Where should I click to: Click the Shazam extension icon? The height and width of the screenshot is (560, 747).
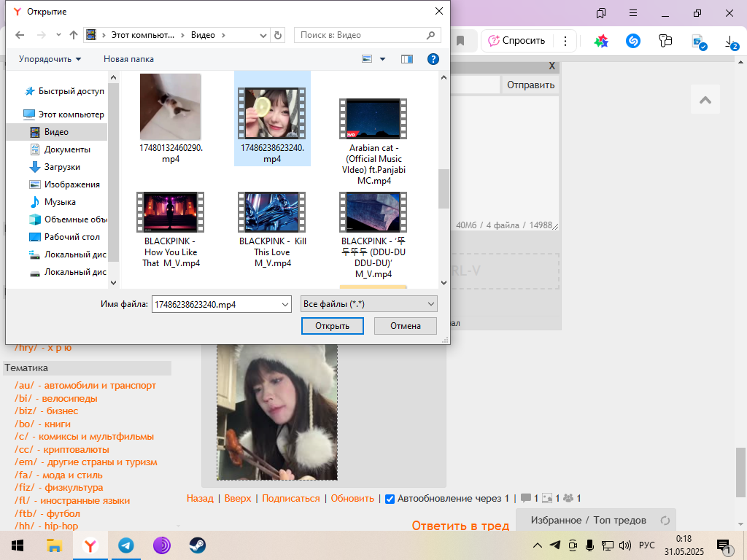click(633, 42)
